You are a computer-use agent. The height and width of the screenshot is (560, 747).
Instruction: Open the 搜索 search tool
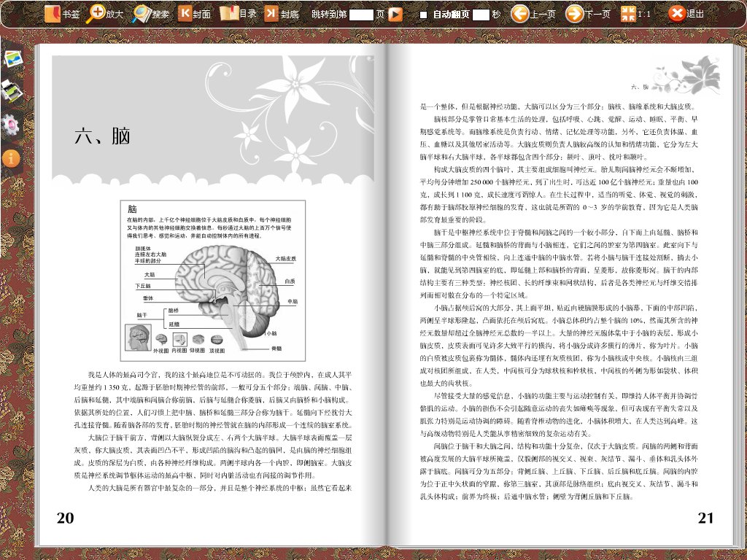pos(150,14)
